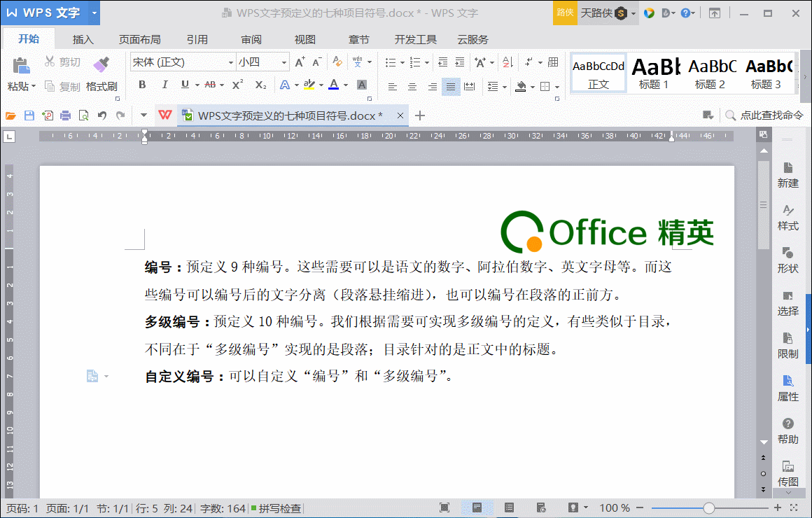Toggle bold formatting
The image size is (812, 518).
click(x=141, y=84)
